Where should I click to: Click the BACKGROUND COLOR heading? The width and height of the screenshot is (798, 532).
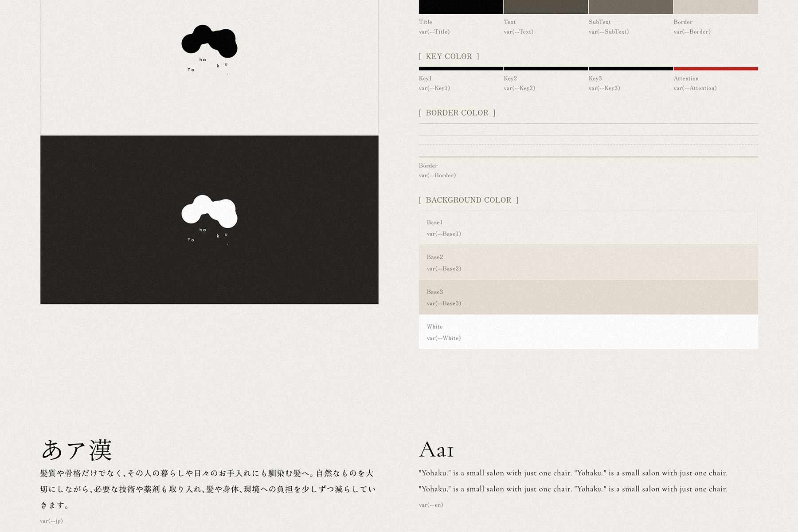469,200
